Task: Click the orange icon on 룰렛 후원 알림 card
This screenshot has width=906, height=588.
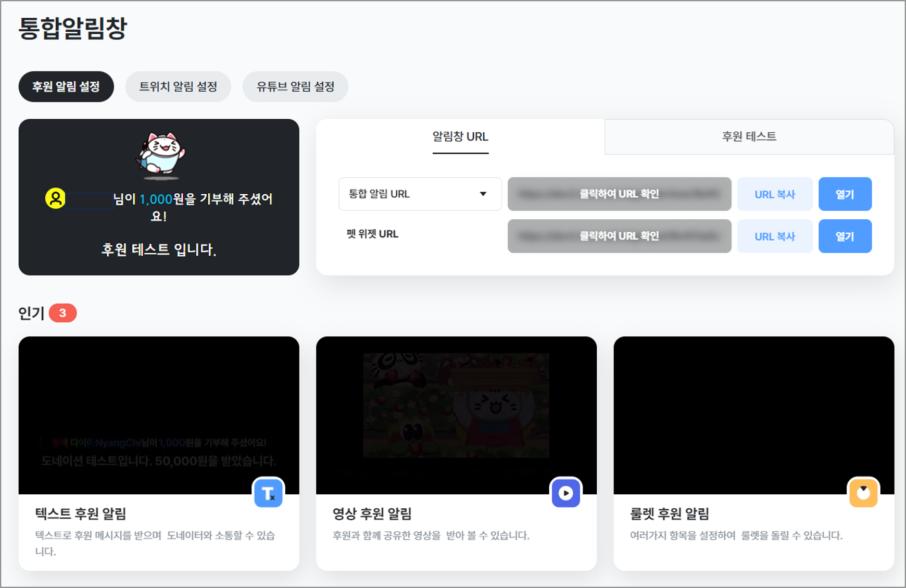Action: [863, 493]
